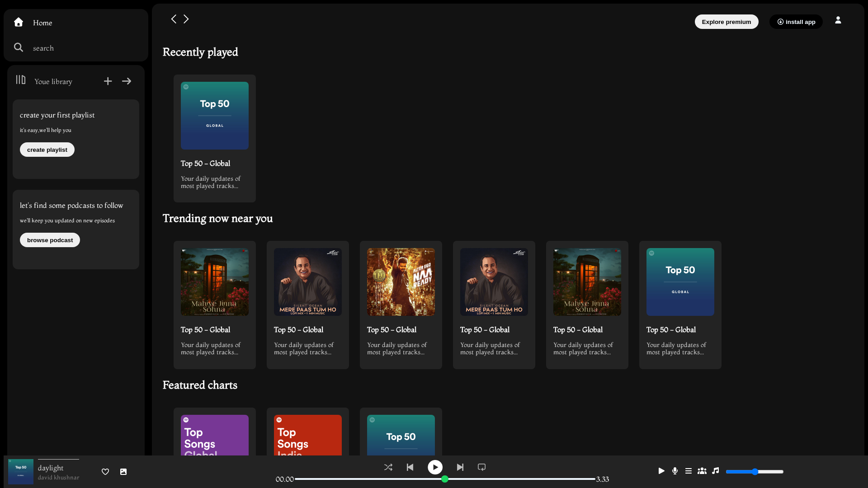Image resolution: width=868 pixels, height=488 pixels.
Task: Open the purple Top Songs Global chart
Action: coord(215,435)
